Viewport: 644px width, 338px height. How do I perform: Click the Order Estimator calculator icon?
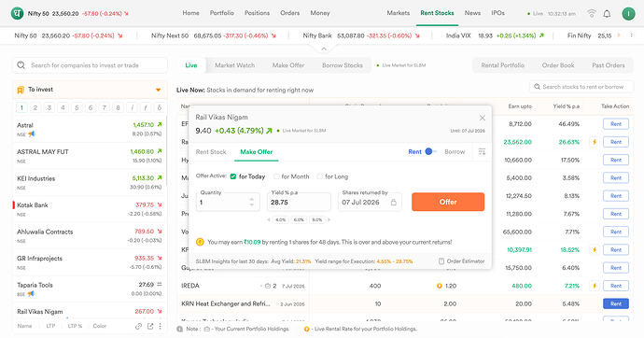coord(441,261)
